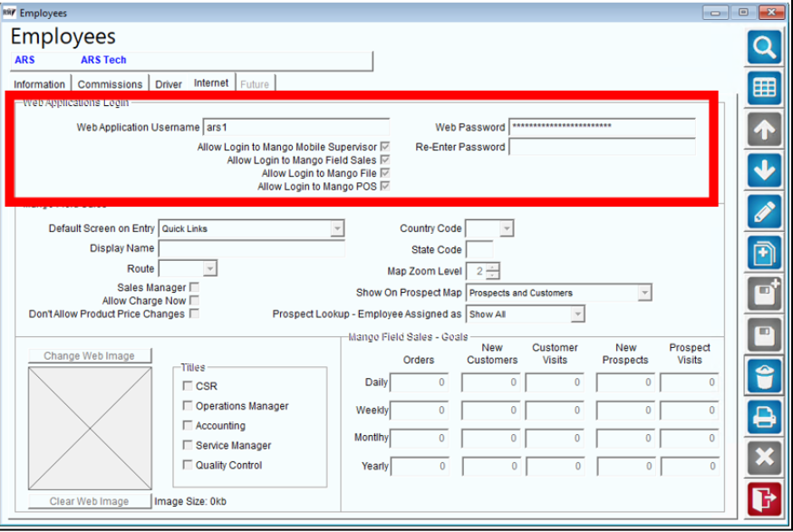The image size is (793, 532).
Task: Check the Allow Charge Now checkbox
Action: (194, 300)
